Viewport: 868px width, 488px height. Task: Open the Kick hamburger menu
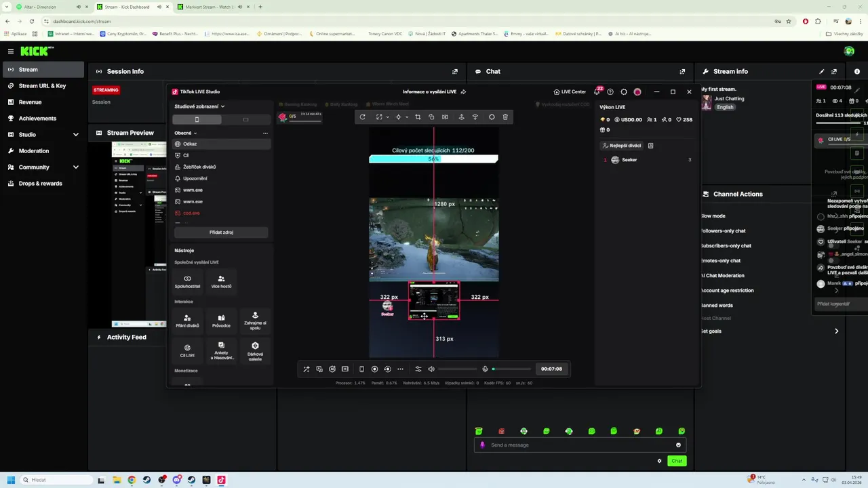[11, 51]
